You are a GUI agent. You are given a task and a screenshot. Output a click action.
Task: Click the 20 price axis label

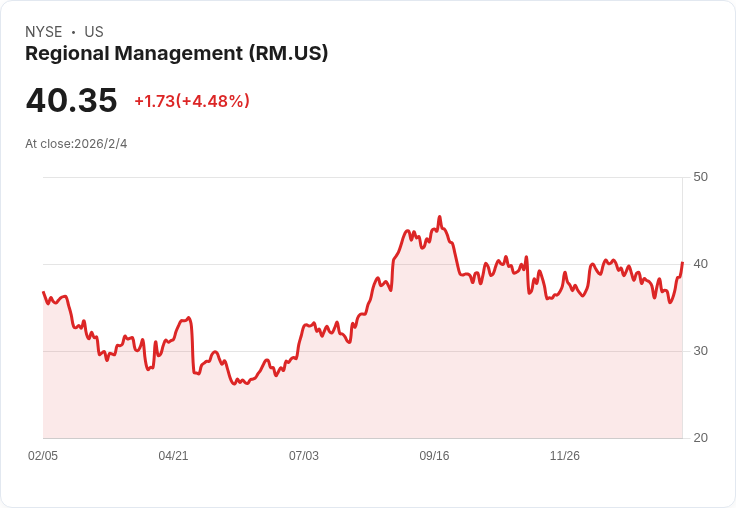click(700, 438)
